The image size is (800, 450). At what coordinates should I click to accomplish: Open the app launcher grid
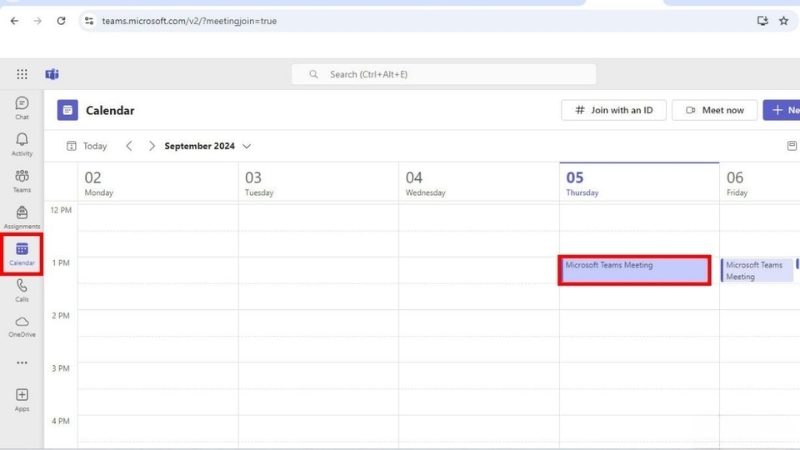[x=22, y=74]
